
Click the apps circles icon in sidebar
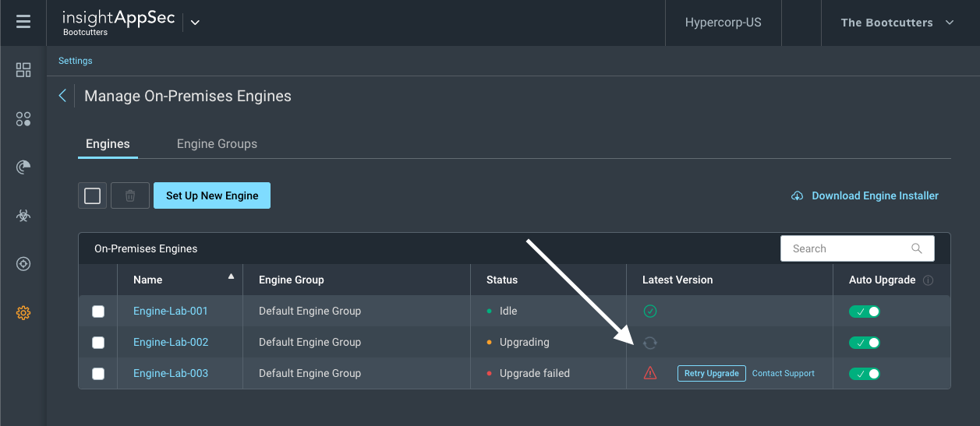pyautogui.click(x=23, y=119)
